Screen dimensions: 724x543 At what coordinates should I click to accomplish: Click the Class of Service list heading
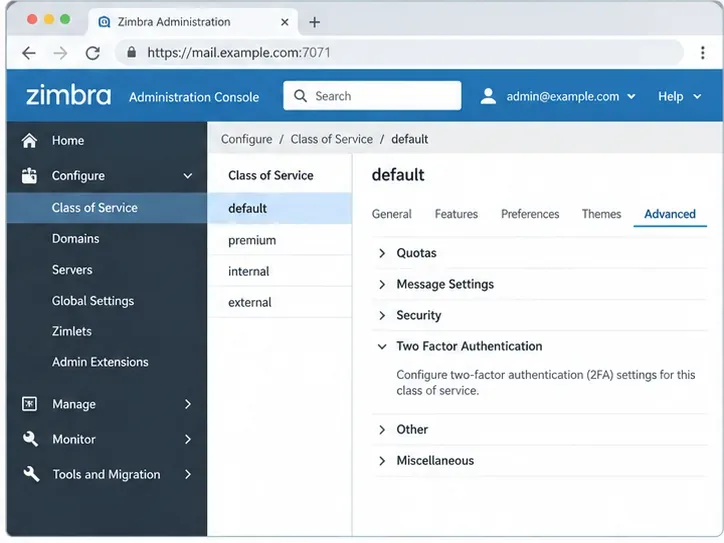click(271, 175)
